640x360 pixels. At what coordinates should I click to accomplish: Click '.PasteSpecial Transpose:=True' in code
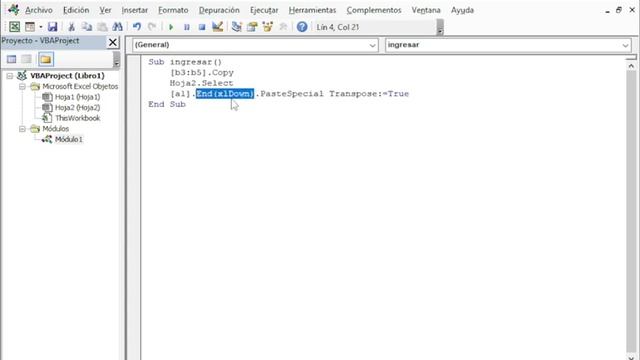point(332,94)
